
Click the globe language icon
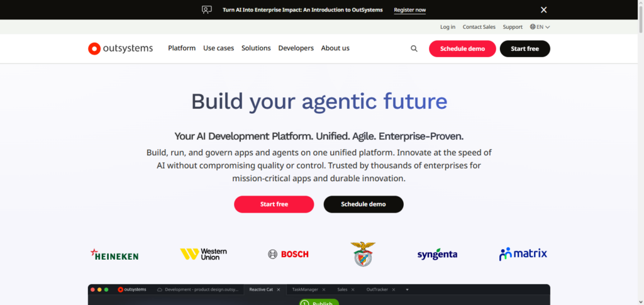coord(533,27)
